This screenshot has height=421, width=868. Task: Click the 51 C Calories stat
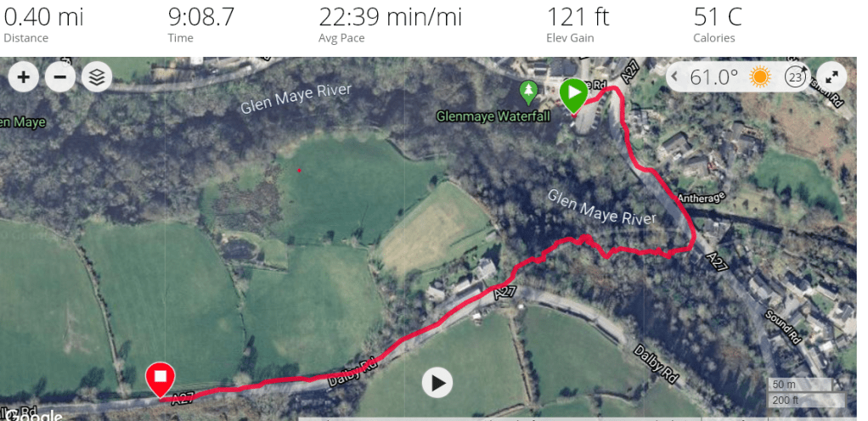coord(718,25)
